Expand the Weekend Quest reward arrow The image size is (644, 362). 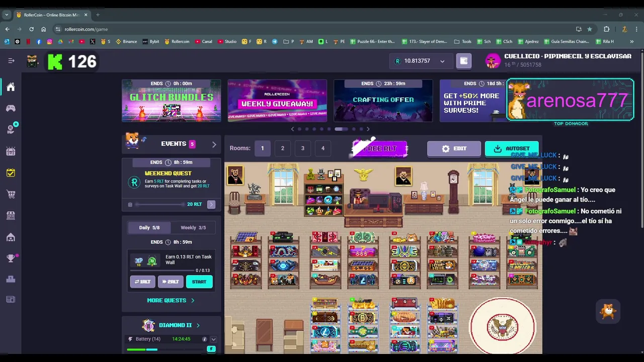(x=211, y=204)
